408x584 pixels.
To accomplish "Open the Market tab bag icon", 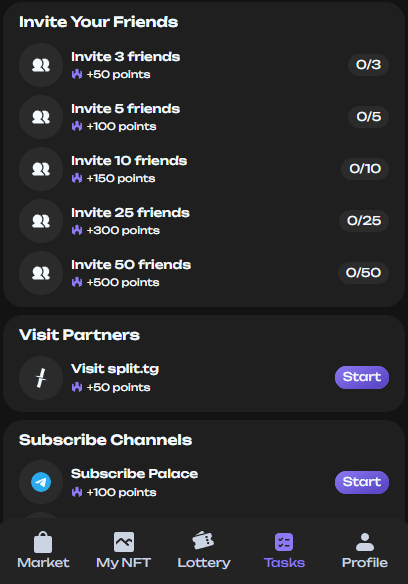I will (43, 542).
